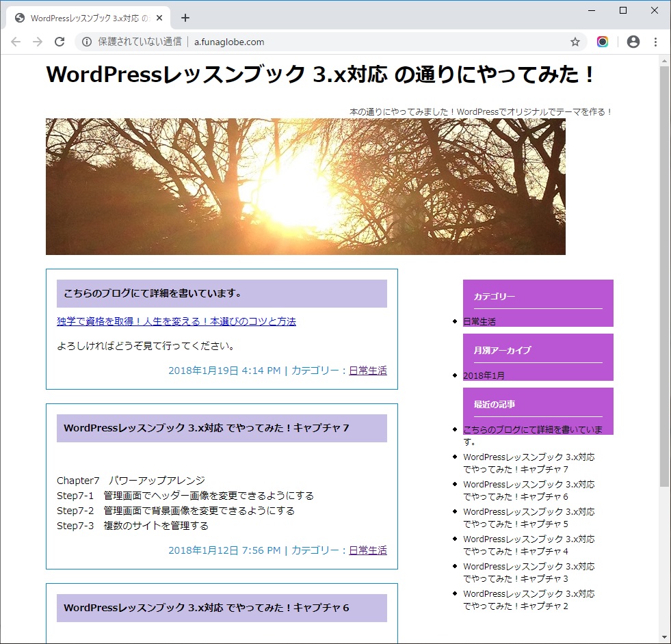Click the line Step7-1 管理画面でヘッダー画像を変更できるようにする
671x644 pixels.
[x=185, y=496]
